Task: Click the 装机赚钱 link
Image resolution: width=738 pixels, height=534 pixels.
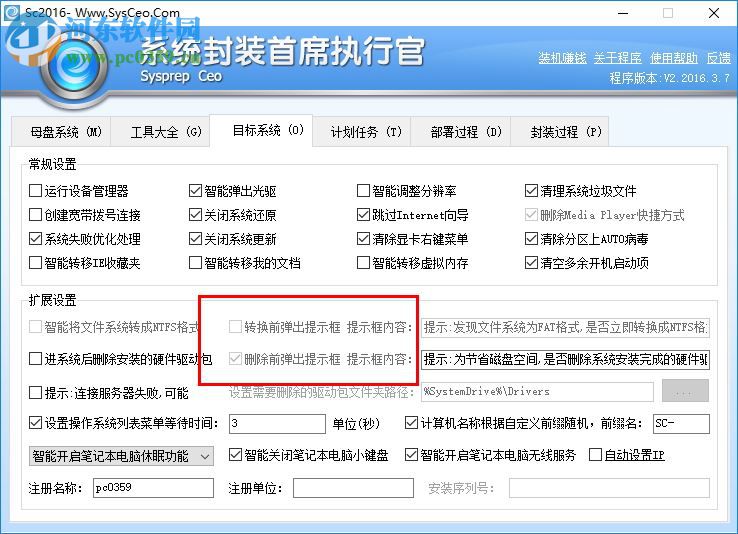Action: pyautogui.click(x=562, y=58)
